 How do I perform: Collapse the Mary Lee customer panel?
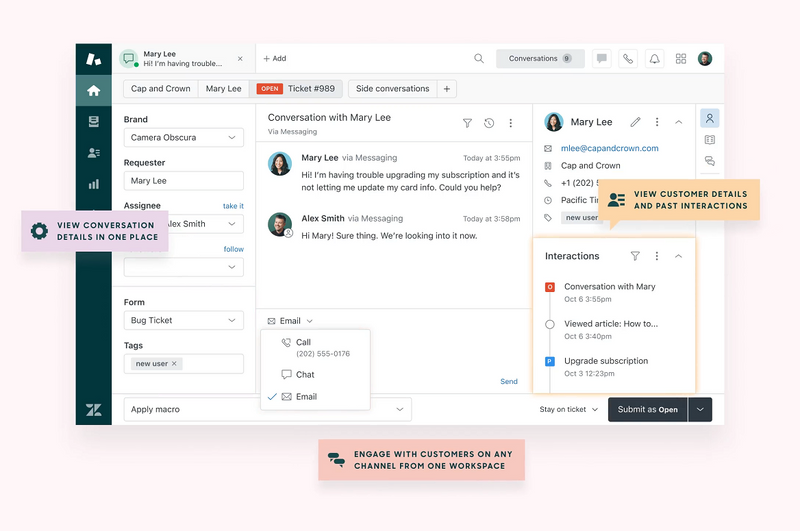(x=679, y=122)
